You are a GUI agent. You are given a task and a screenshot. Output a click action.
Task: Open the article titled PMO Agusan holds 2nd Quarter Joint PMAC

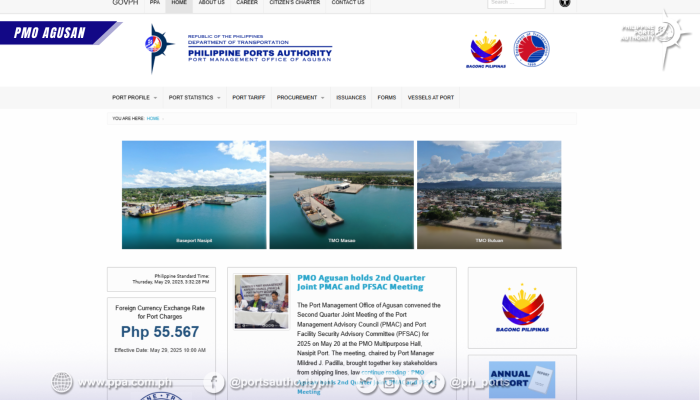coord(361,282)
